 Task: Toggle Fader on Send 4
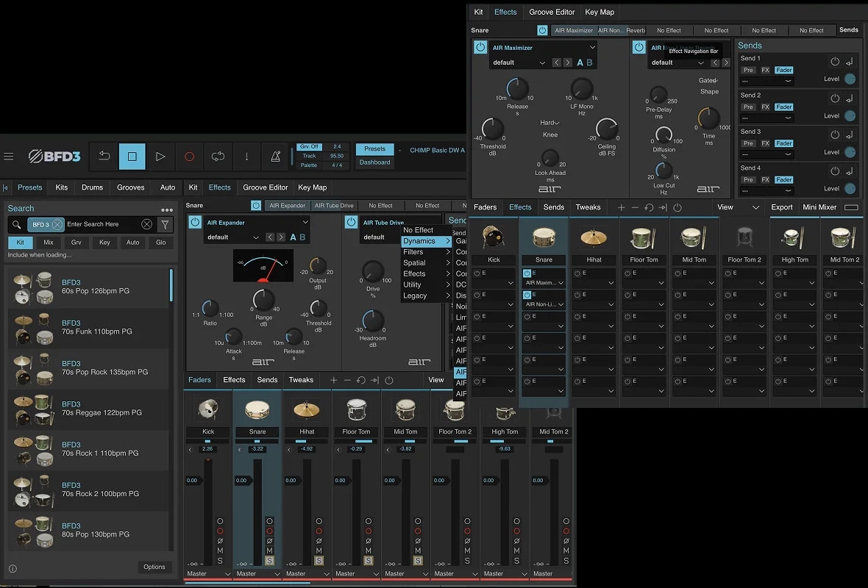784,180
